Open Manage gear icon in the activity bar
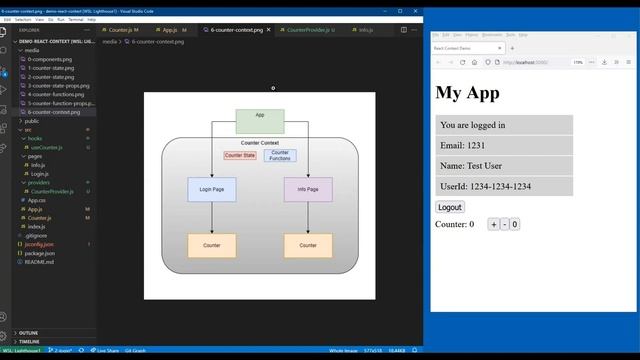The width and height of the screenshot is (640, 360). pyautogui.click(x=3, y=336)
